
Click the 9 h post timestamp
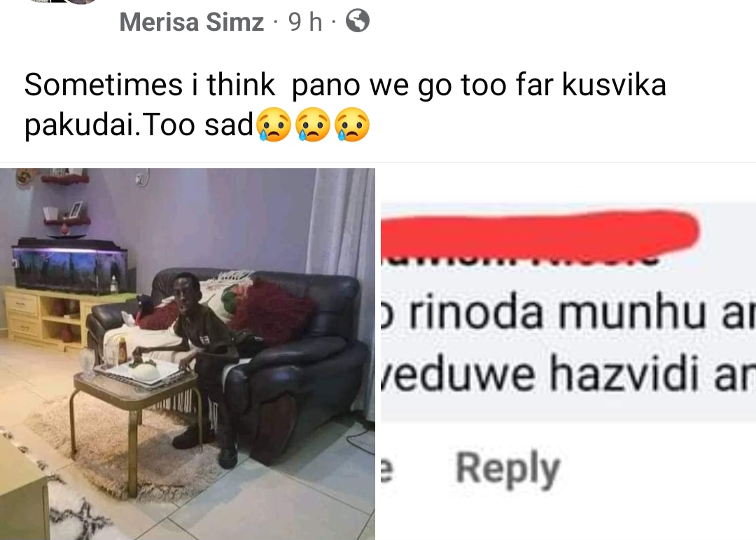click(305, 22)
